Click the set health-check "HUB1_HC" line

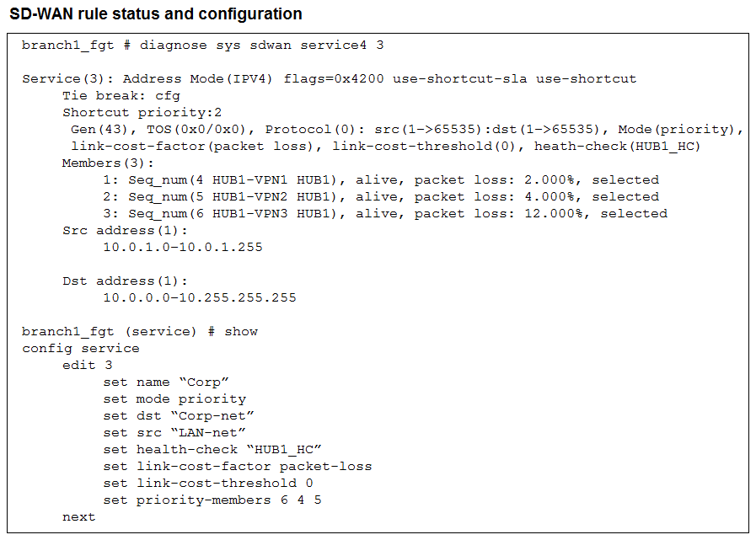212,450
